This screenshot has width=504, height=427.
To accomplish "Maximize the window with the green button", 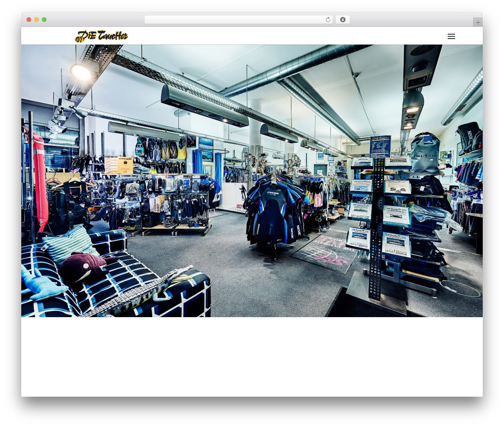I will tap(44, 20).
